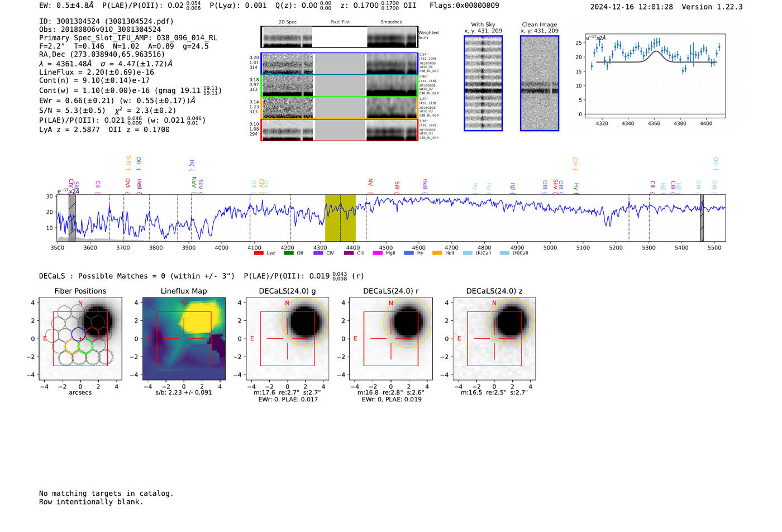Click the RA,Dec coordinates line
The width and height of the screenshot is (782, 532).
coord(102,54)
